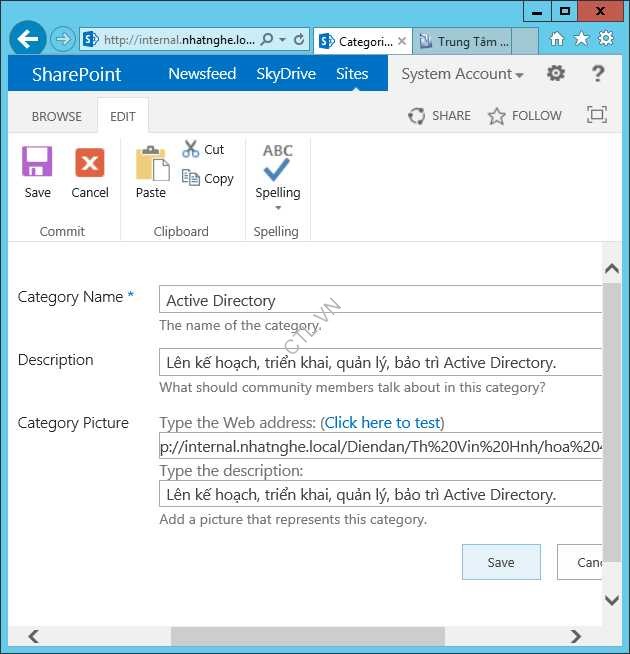Click the browser back arrow button
The height and width of the screenshot is (654, 630).
point(28,40)
